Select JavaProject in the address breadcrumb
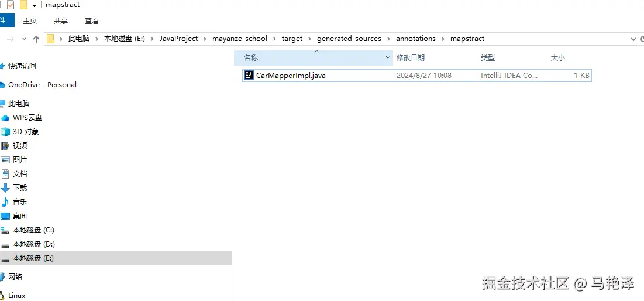The image size is (644, 301). pos(178,39)
